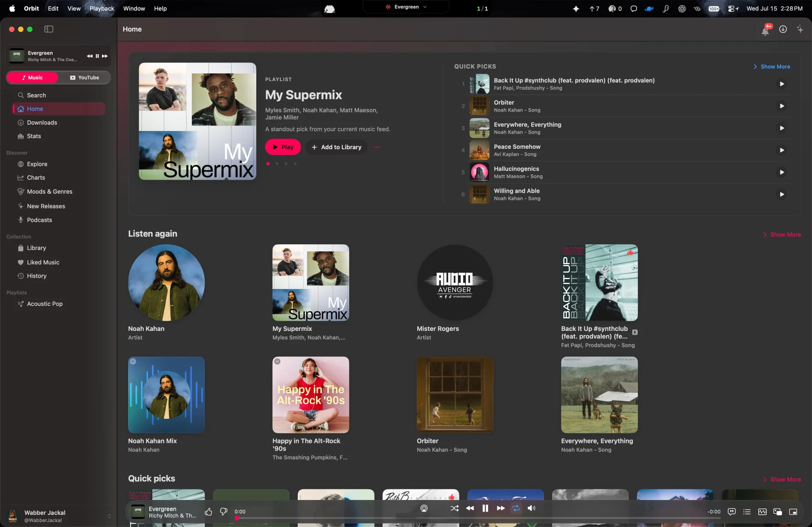Open more options for My Supermix
Screen dimensions: 812x527
(377, 147)
